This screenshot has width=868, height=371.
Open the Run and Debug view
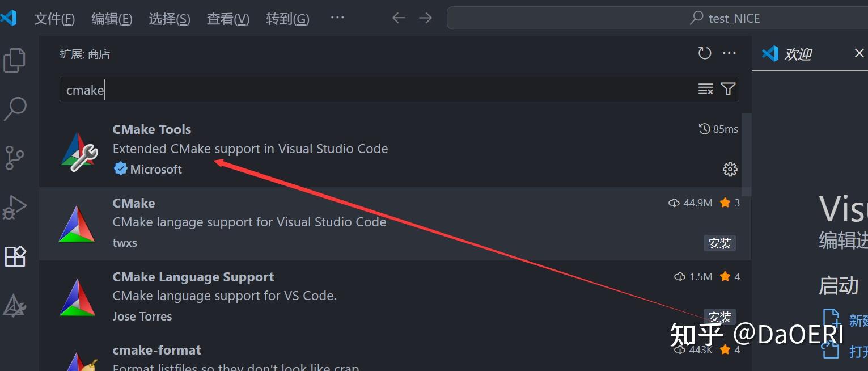point(14,208)
